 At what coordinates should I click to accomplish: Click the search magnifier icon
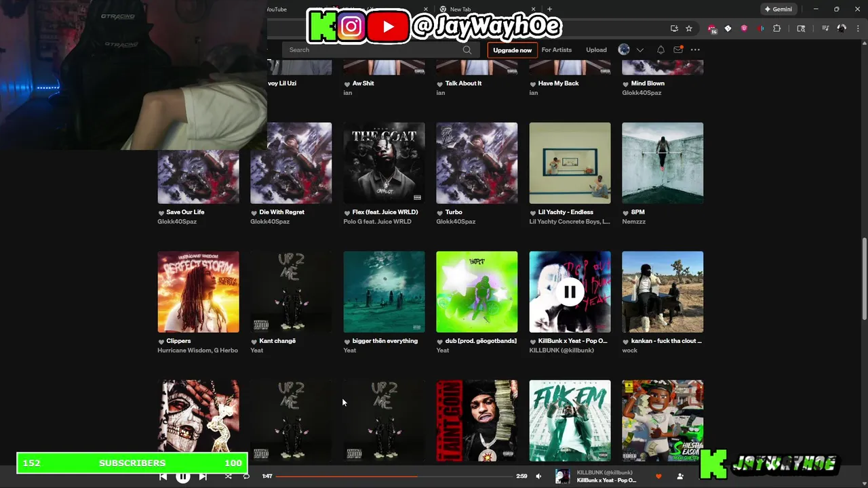click(467, 49)
